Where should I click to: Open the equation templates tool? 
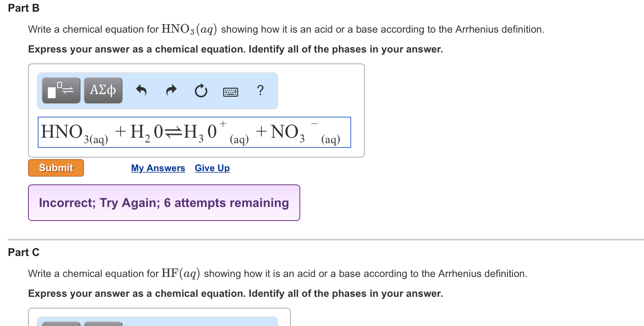61,90
